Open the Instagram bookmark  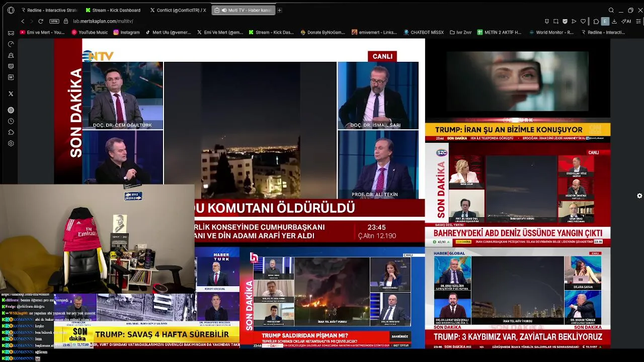click(x=126, y=32)
